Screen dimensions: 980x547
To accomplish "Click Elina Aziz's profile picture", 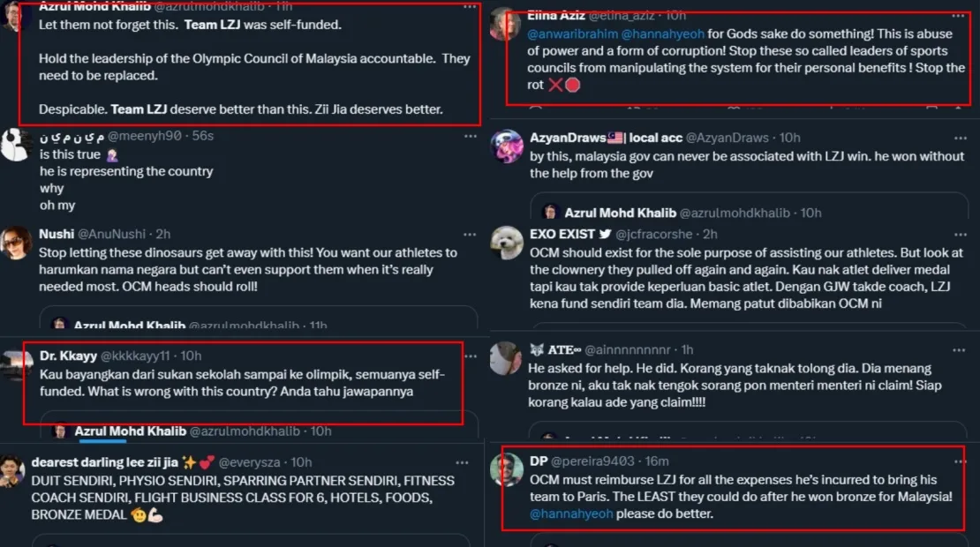I will click(506, 25).
